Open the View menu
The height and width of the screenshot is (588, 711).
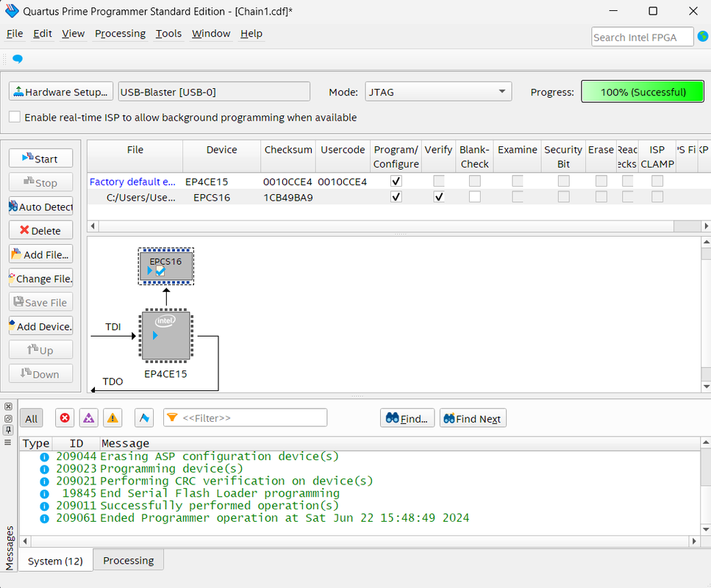(x=73, y=34)
